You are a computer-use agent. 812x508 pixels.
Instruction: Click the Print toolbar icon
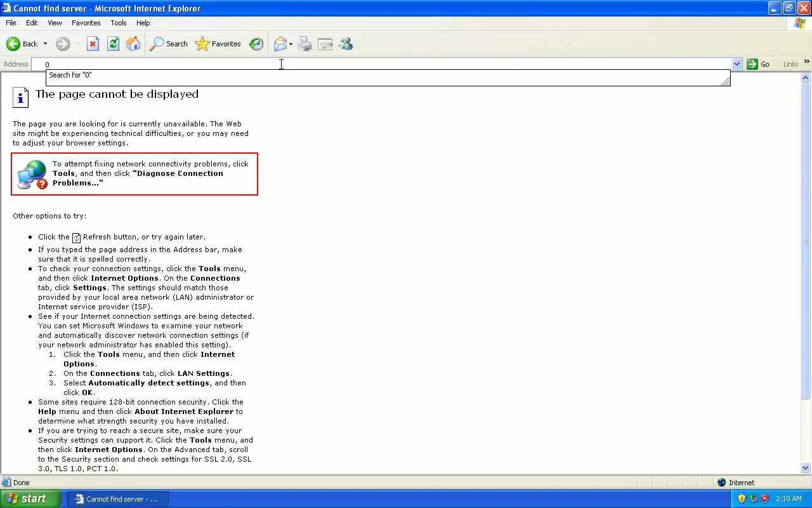click(305, 44)
